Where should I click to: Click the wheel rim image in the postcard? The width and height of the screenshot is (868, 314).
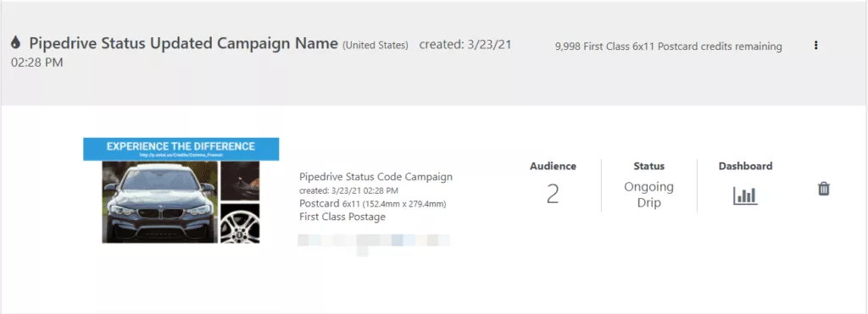click(240, 223)
